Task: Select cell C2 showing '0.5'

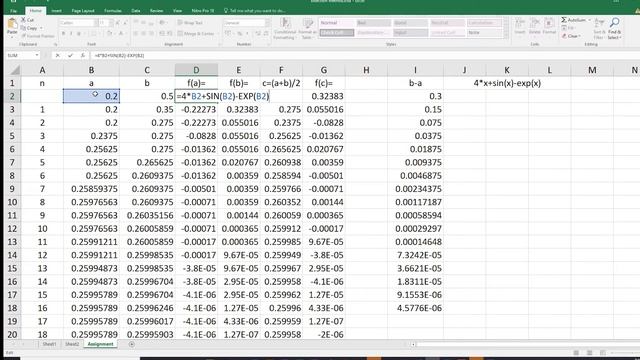Action: click(147, 96)
